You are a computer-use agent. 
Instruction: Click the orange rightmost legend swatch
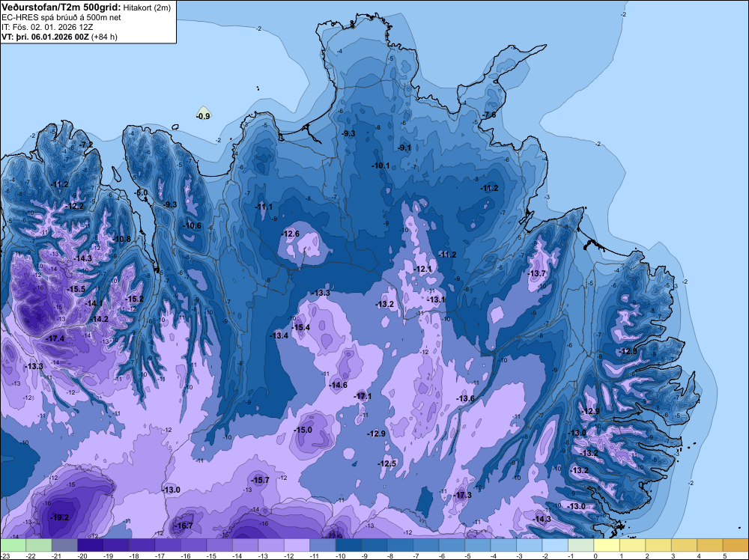tap(735, 545)
